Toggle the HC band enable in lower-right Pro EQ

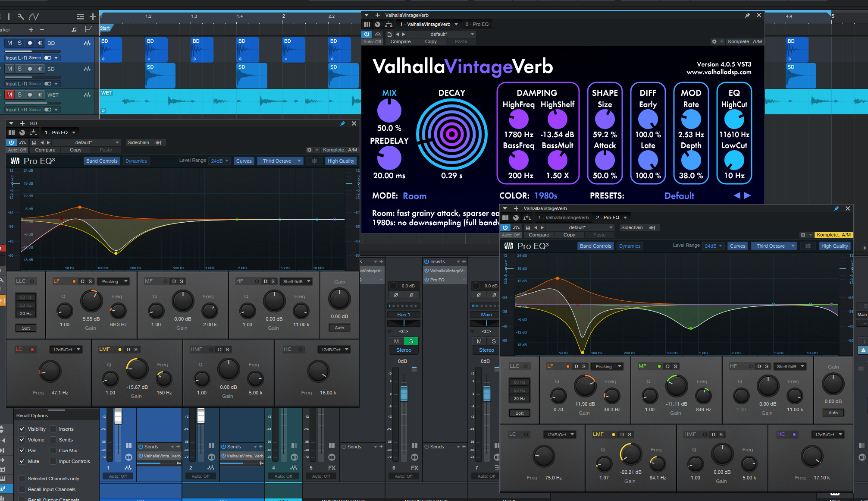point(794,435)
